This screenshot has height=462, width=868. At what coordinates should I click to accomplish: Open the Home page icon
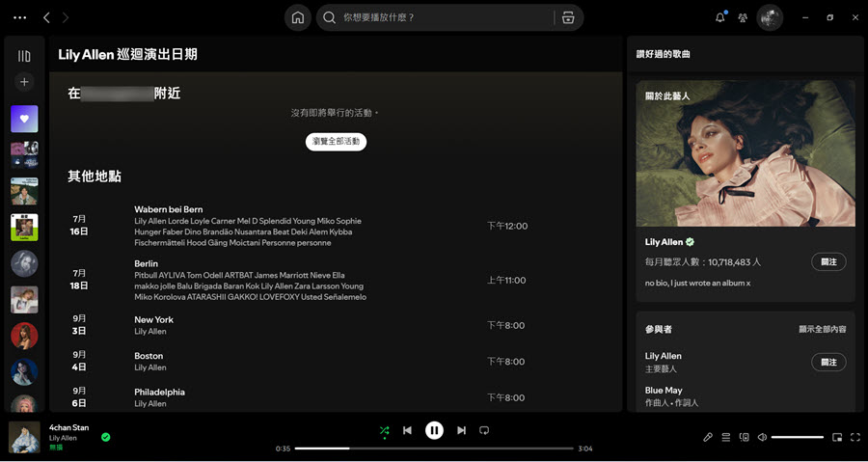coord(298,17)
